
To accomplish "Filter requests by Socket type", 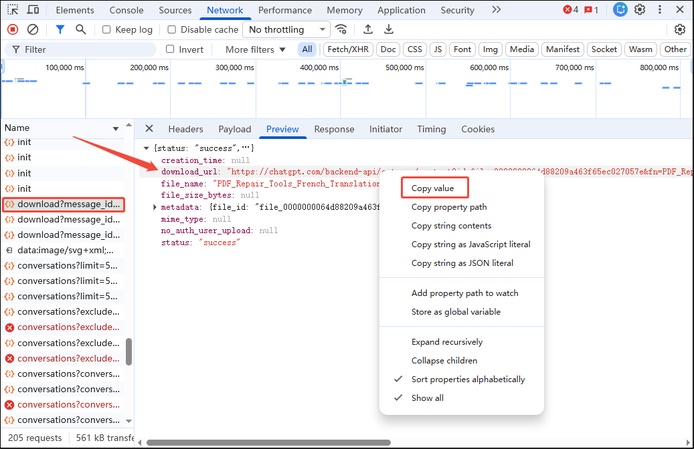I will click(604, 49).
